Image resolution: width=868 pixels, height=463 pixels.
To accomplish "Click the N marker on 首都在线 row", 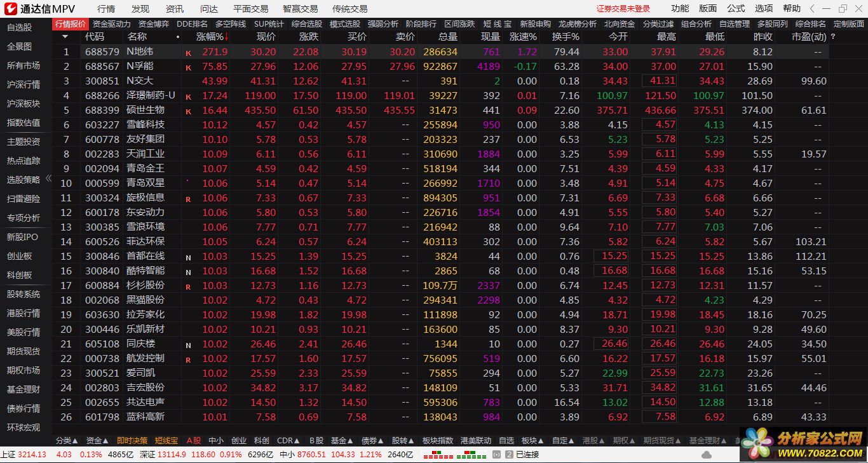I will (188, 257).
